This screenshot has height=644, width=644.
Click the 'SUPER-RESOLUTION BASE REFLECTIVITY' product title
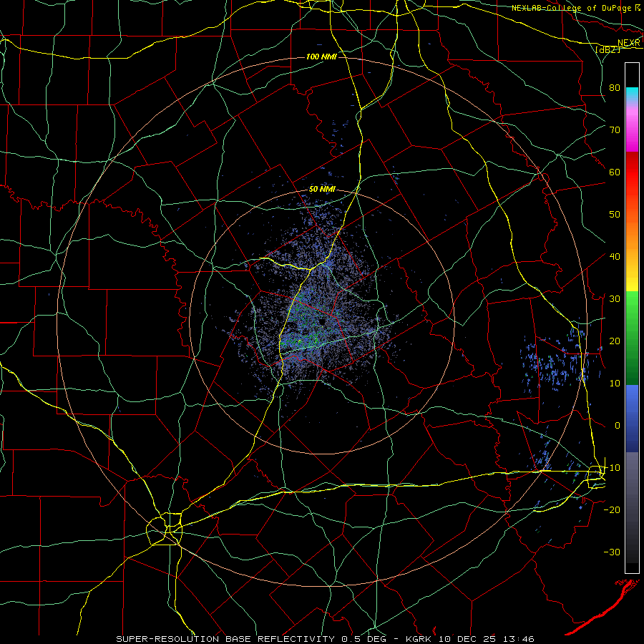pyautogui.click(x=225, y=639)
